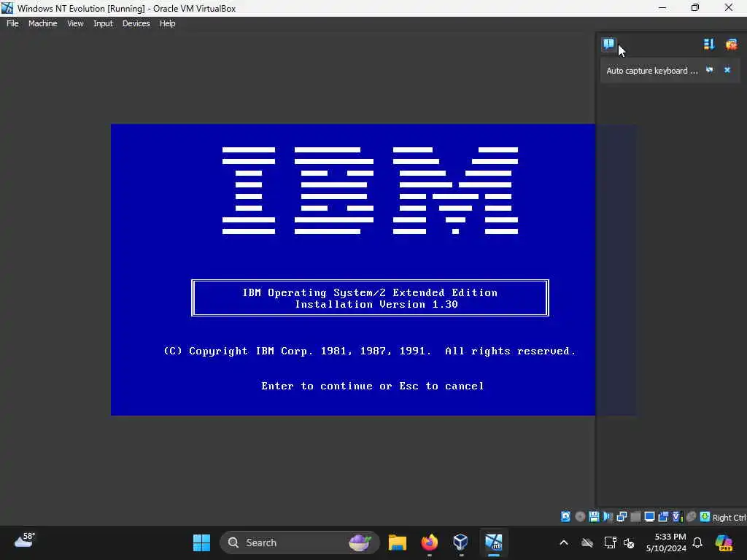Click the display monitor status icon
The image size is (747, 560).
(649, 517)
